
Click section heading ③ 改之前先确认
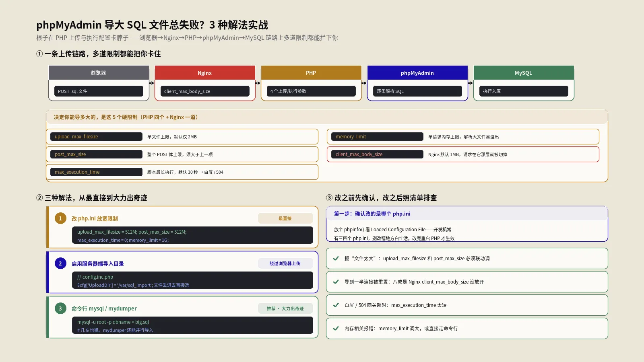pos(382,198)
